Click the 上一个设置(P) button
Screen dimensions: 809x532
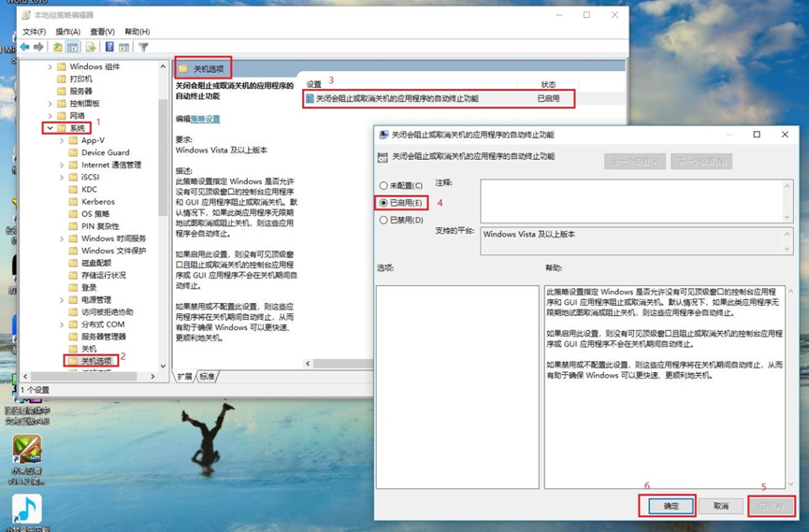635,162
